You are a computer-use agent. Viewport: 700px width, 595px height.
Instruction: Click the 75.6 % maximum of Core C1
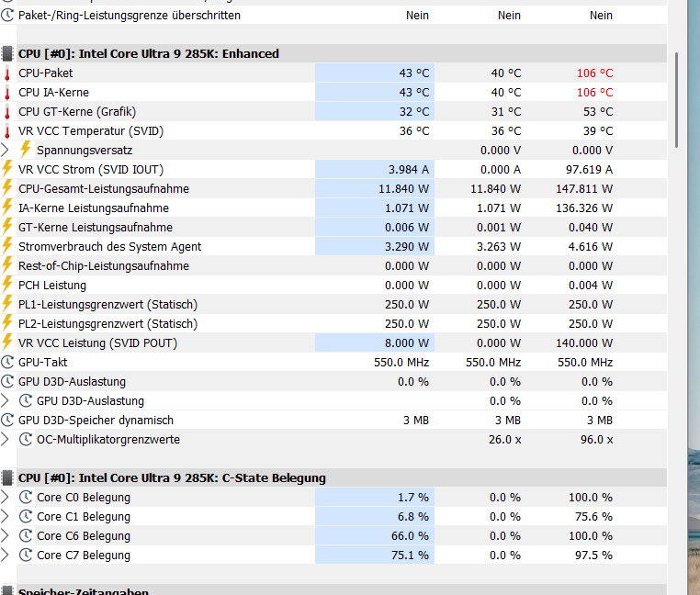click(593, 516)
